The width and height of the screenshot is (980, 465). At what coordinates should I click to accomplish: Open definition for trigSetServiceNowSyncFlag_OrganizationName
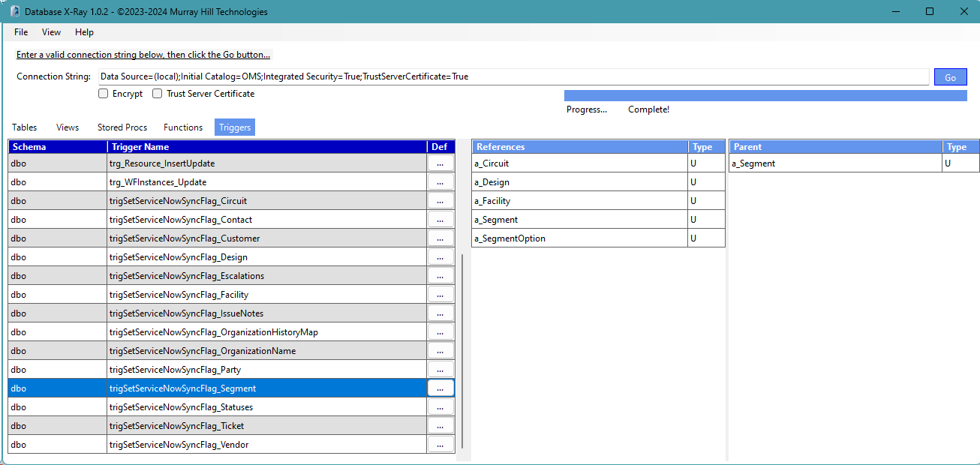point(440,350)
